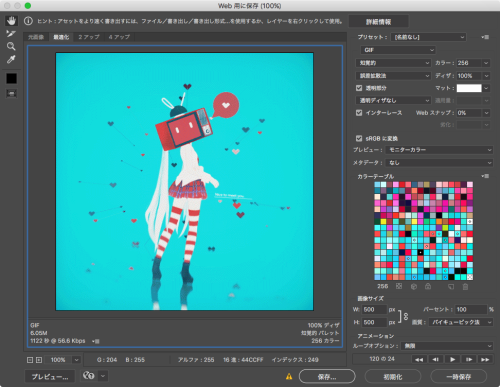Click the white マット color swatch
Viewport: 500px width, 387px height.
pyautogui.click(x=469, y=88)
